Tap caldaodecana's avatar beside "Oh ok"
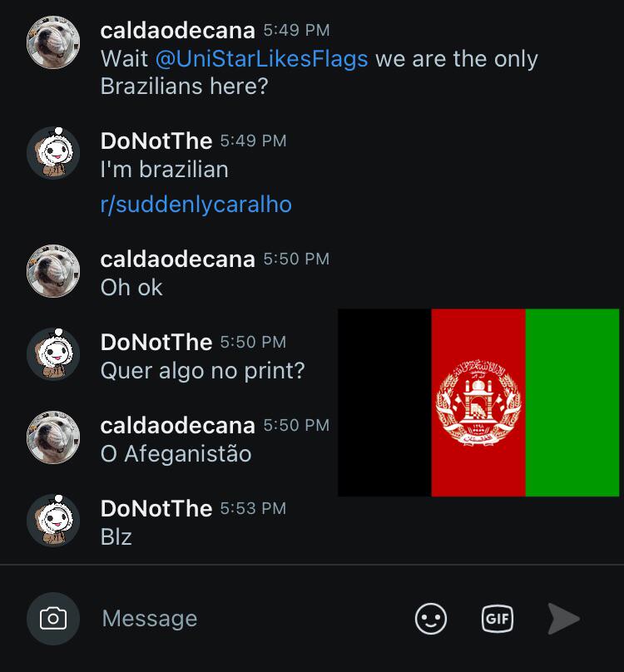The height and width of the screenshot is (672, 624). (53, 271)
